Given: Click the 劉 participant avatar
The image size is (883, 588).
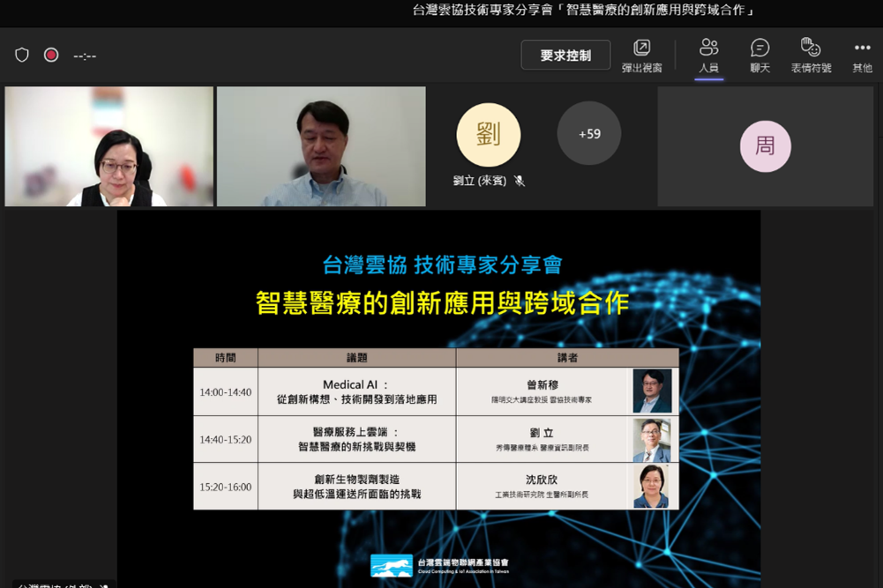Looking at the screenshot, I should (488, 135).
